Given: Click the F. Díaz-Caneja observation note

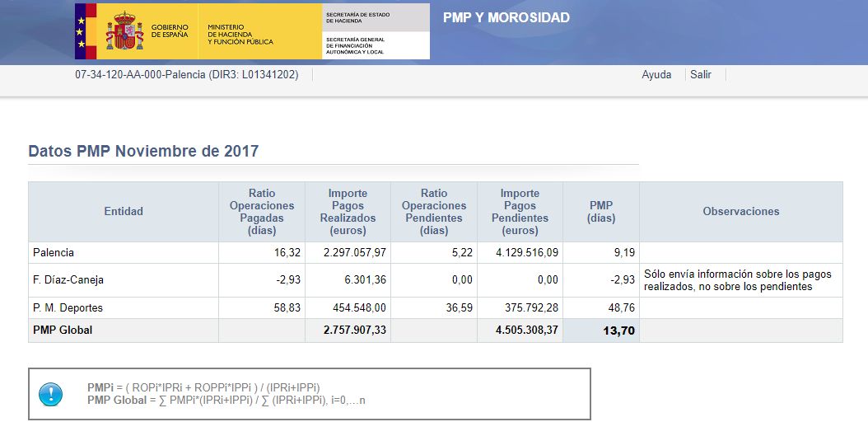Looking at the screenshot, I should click(x=737, y=280).
